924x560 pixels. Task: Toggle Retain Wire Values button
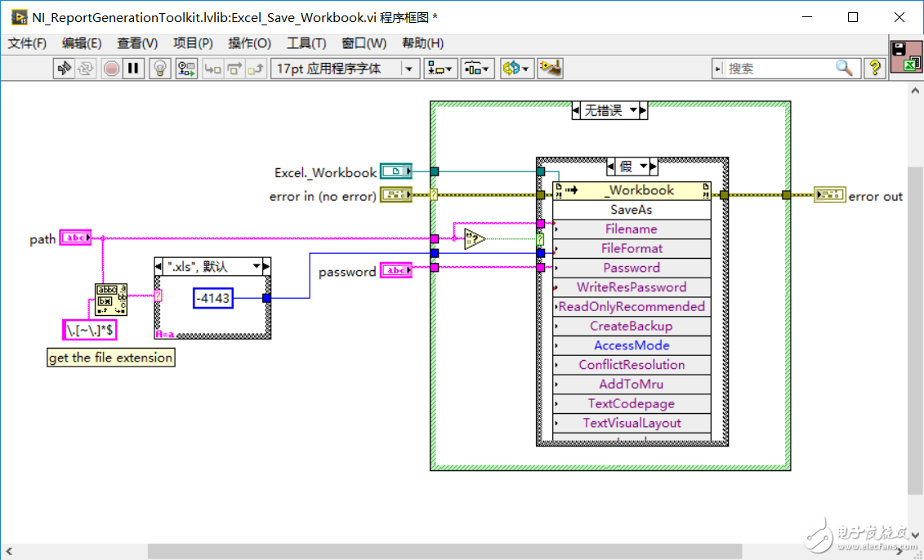(x=187, y=69)
